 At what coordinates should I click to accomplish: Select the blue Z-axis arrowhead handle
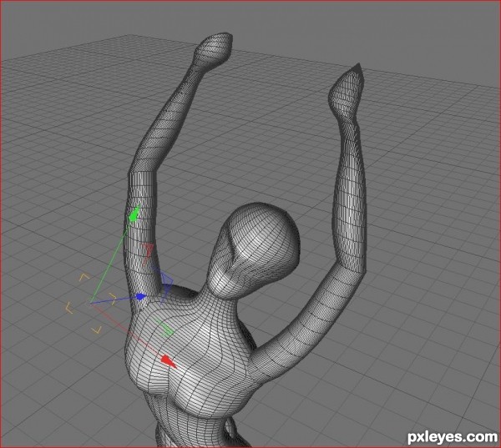click(141, 297)
